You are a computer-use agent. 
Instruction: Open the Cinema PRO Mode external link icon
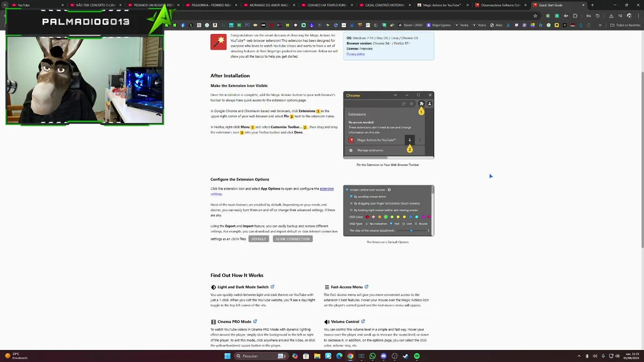click(255, 321)
